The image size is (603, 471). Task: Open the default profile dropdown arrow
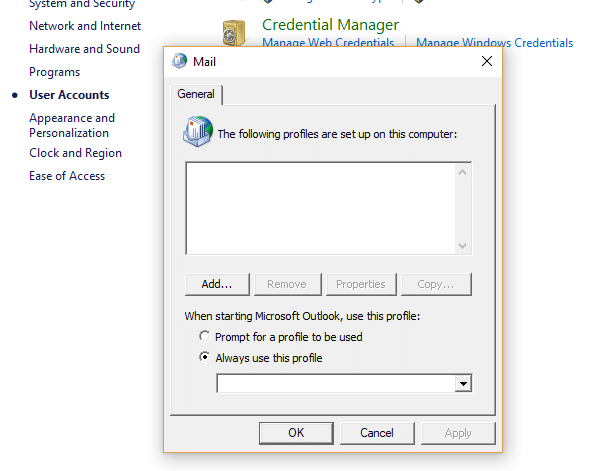(463, 383)
